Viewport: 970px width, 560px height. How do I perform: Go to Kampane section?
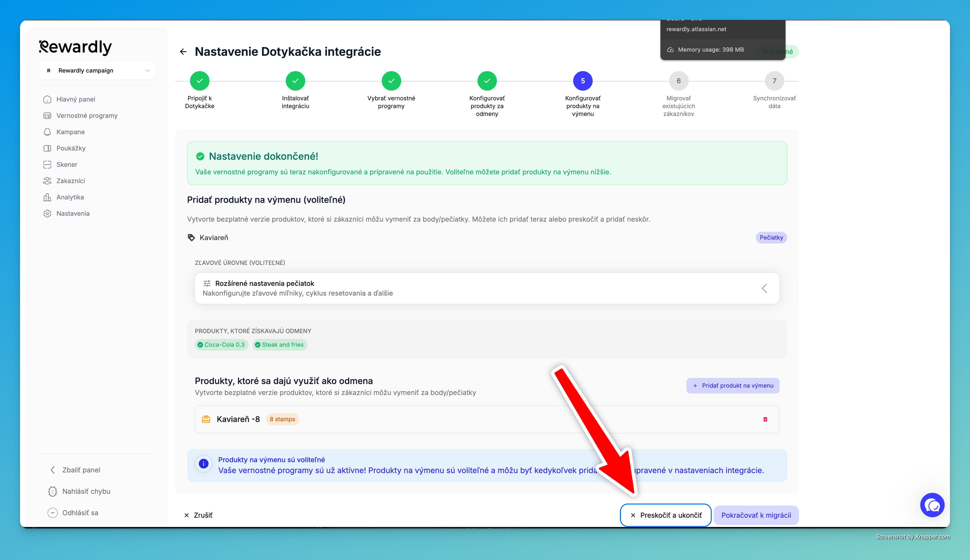[70, 132]
